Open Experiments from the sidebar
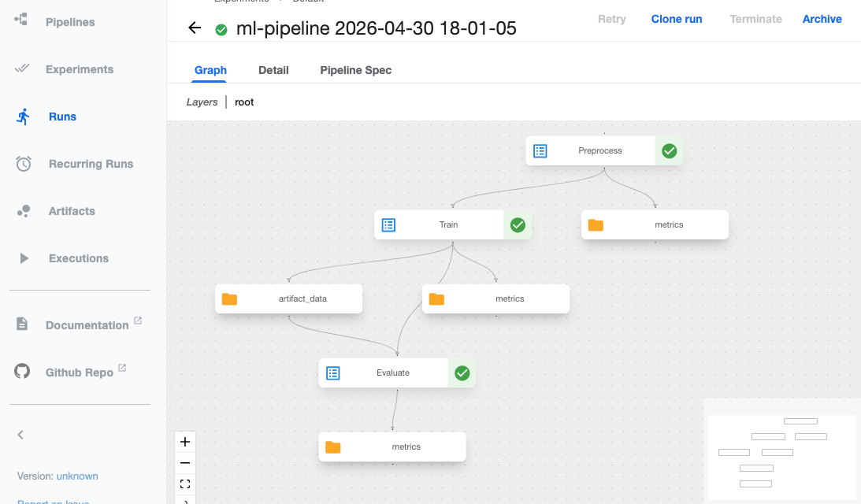Screen dimensions: 861x504 (x=80, y=69)
